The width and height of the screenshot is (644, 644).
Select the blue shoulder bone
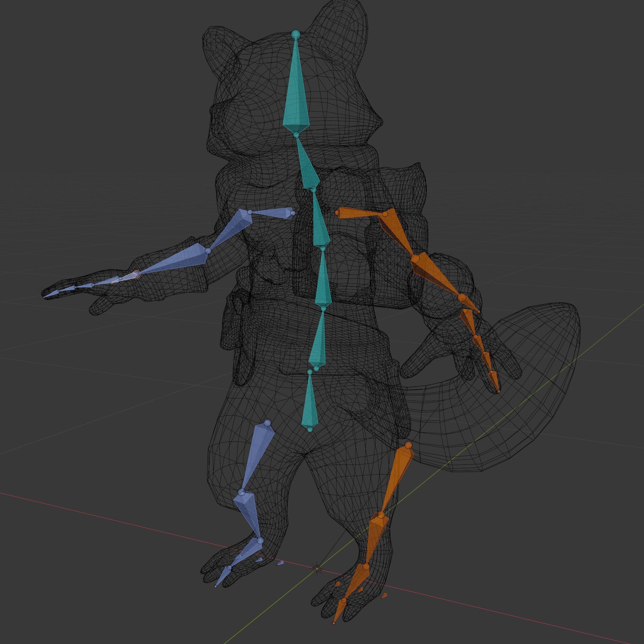coord(273,214)
